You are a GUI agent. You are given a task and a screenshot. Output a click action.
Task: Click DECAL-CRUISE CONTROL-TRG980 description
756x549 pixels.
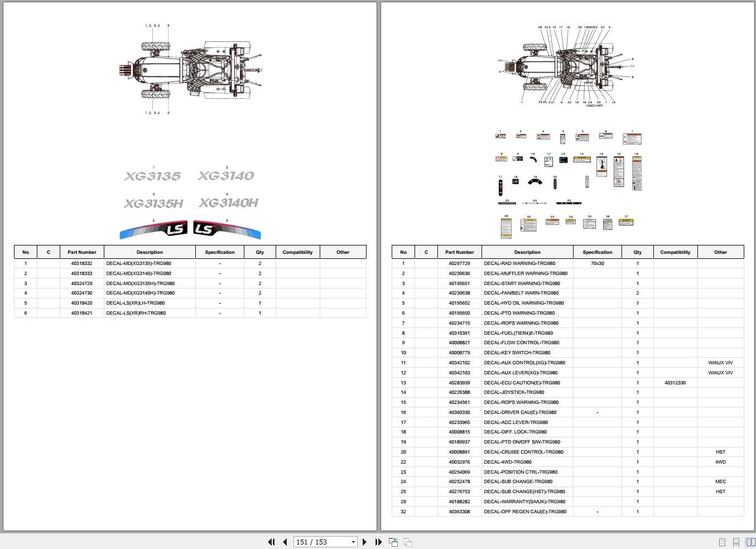tap(523, 452)
